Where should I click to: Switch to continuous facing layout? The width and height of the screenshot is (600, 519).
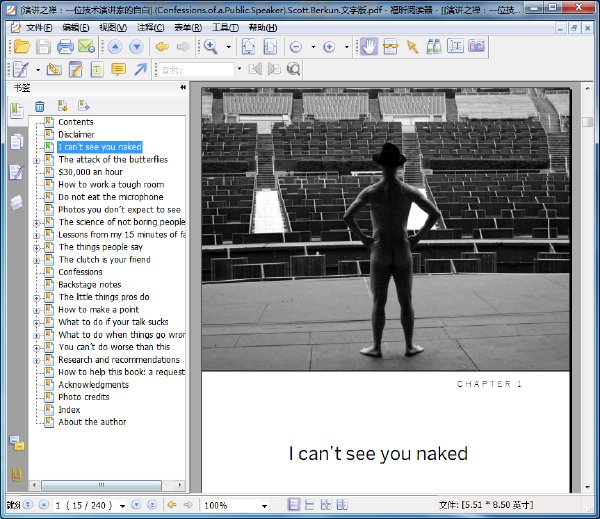click(x=342, y=505)
